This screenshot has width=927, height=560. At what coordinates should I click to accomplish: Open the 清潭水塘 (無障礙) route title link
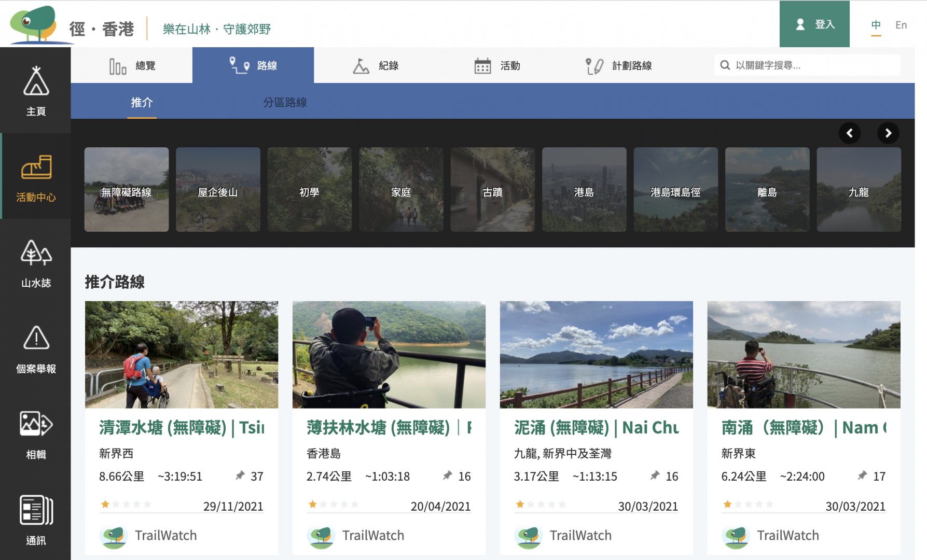point(182,428)
